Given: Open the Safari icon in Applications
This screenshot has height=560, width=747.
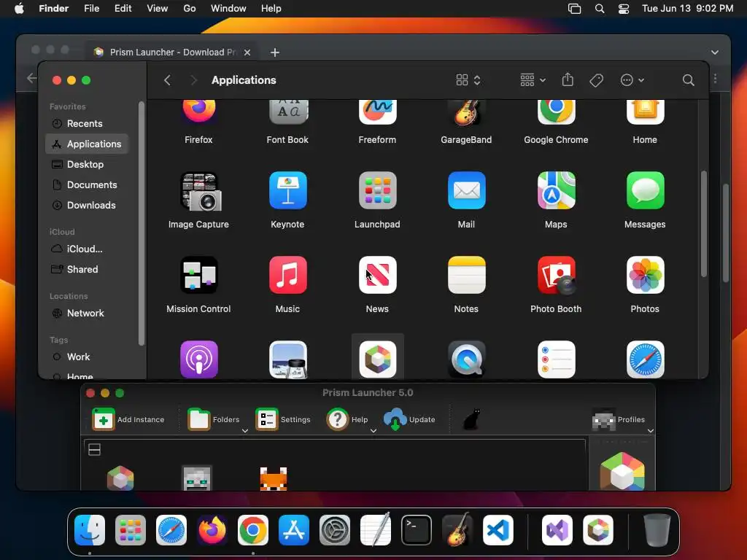Looking at the screenshot, I should pos(645,359).
